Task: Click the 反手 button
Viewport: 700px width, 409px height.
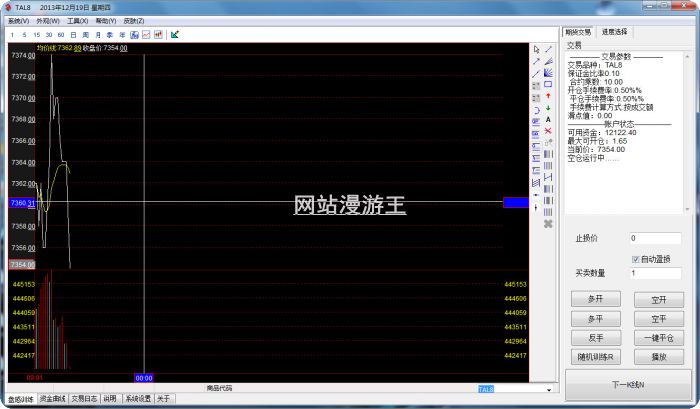Action: click(x=596, y=338)
